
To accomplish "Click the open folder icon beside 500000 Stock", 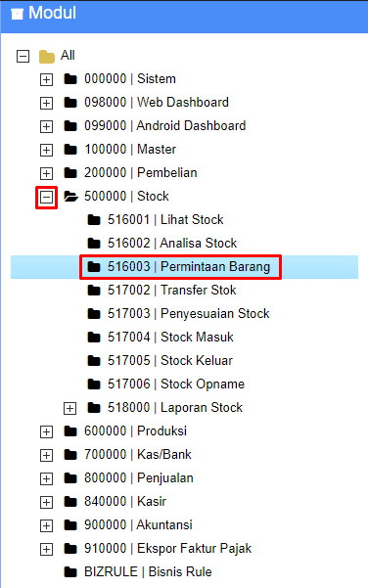I will (x=70, y=196).
